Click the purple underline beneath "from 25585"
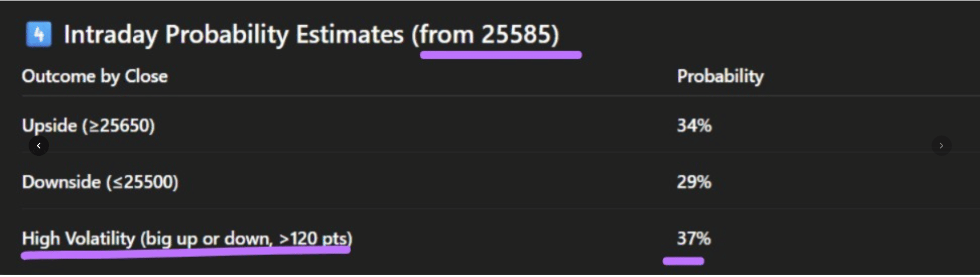Viewport: 980px width, 277px height. point(500,55)
